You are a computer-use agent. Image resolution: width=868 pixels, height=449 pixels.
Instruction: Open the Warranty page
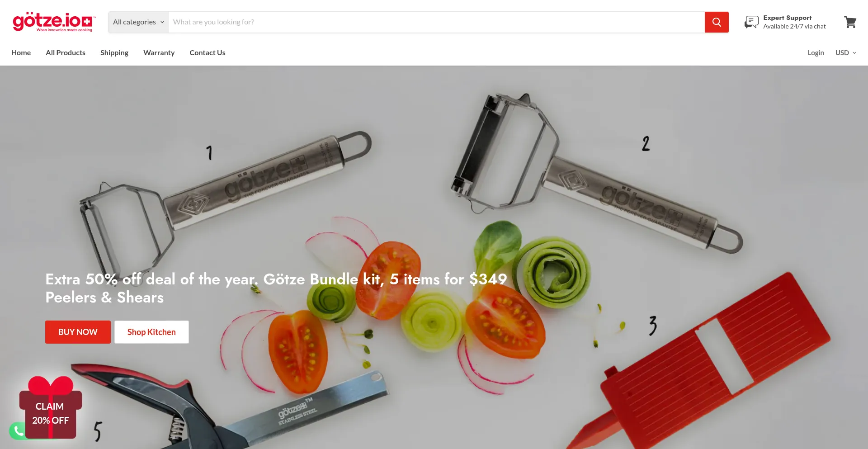[x=159, y=53]
